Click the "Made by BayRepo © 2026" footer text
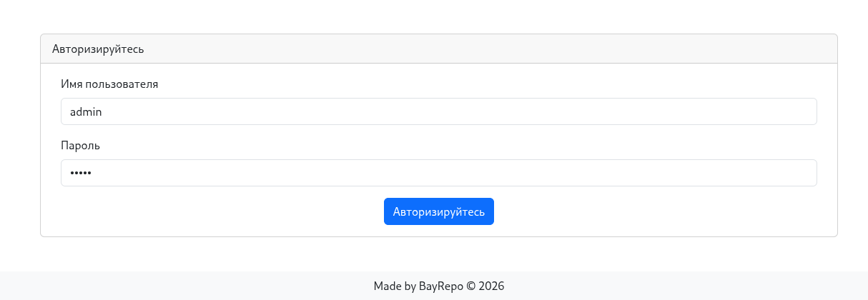Image resolution: width=868 pixels, height=300 pixels. (438, 286)
